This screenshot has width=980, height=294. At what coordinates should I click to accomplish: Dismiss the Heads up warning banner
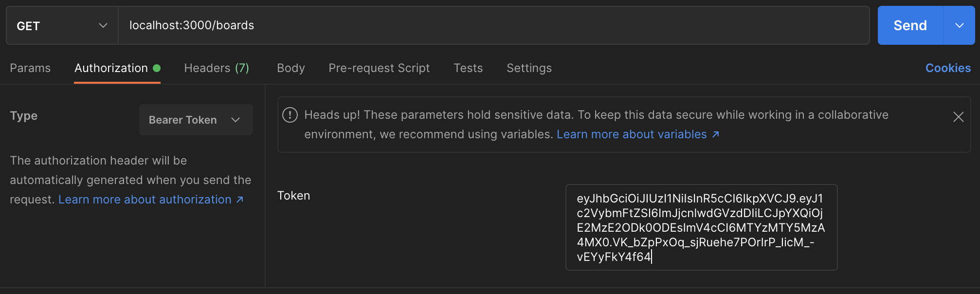click(x=958, y=117)
